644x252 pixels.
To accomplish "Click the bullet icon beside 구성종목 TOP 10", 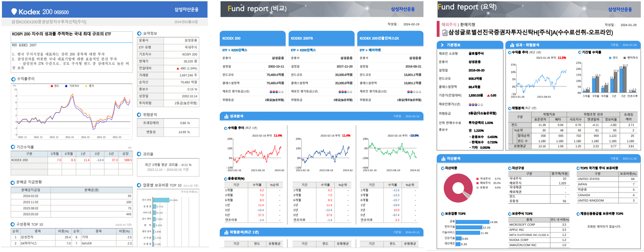I will [13, 225].
